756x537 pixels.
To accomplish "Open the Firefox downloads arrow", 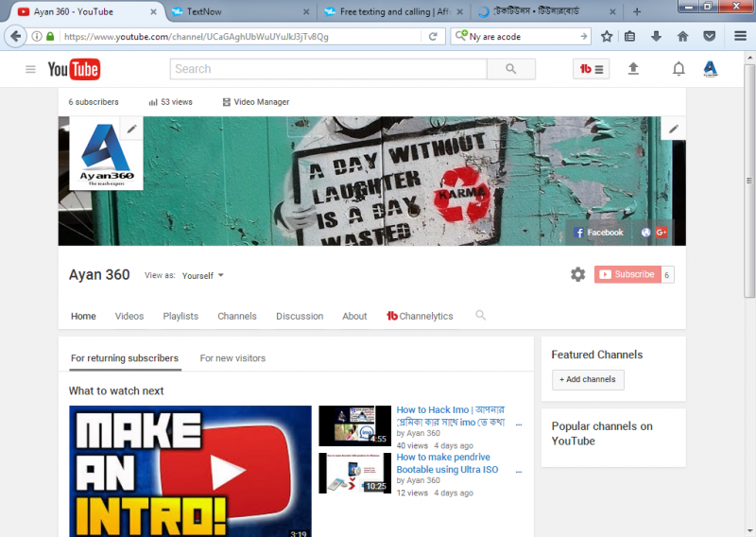I will click(x=656, y=36).
